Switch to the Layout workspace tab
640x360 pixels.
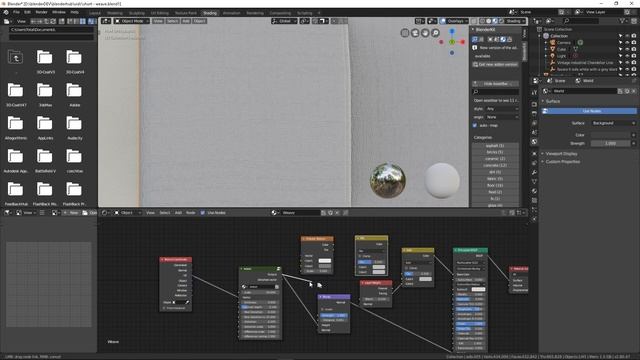click(x=95, y=13)
